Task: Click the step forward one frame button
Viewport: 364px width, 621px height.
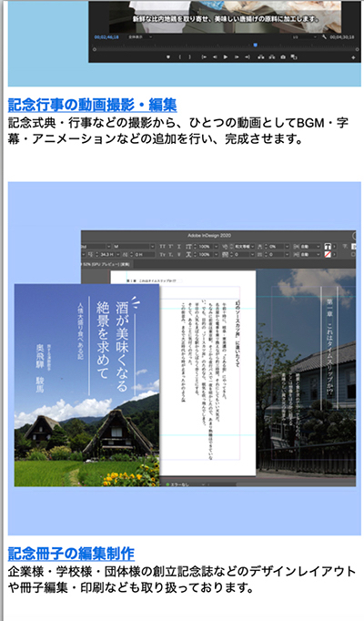Action: (237, 57)
